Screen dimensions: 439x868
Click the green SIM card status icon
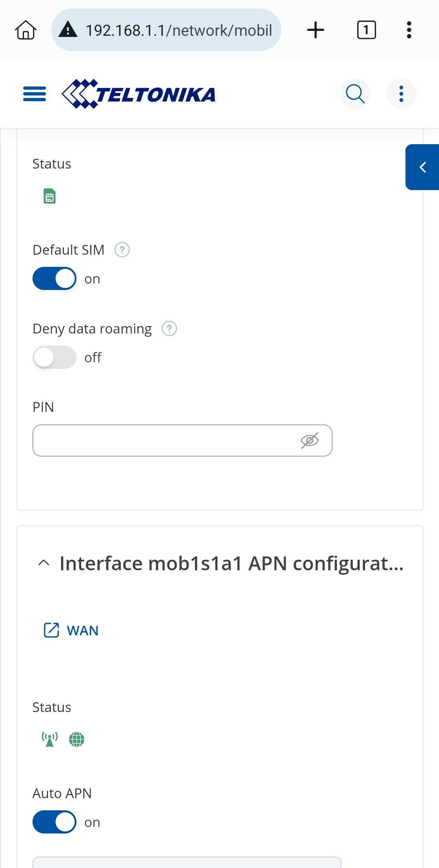(x=50, y=196)
